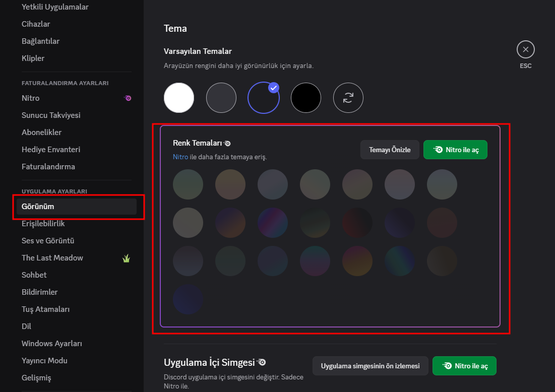555x392 pixels.
Task: Open the Dil language settings
Action: 26,326
